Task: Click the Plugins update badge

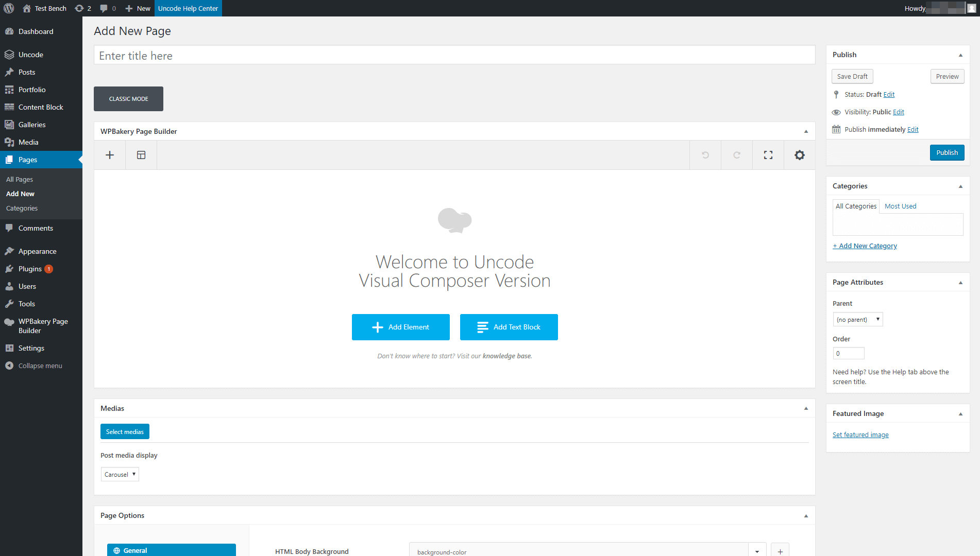Action: click(x=49, y=269)
